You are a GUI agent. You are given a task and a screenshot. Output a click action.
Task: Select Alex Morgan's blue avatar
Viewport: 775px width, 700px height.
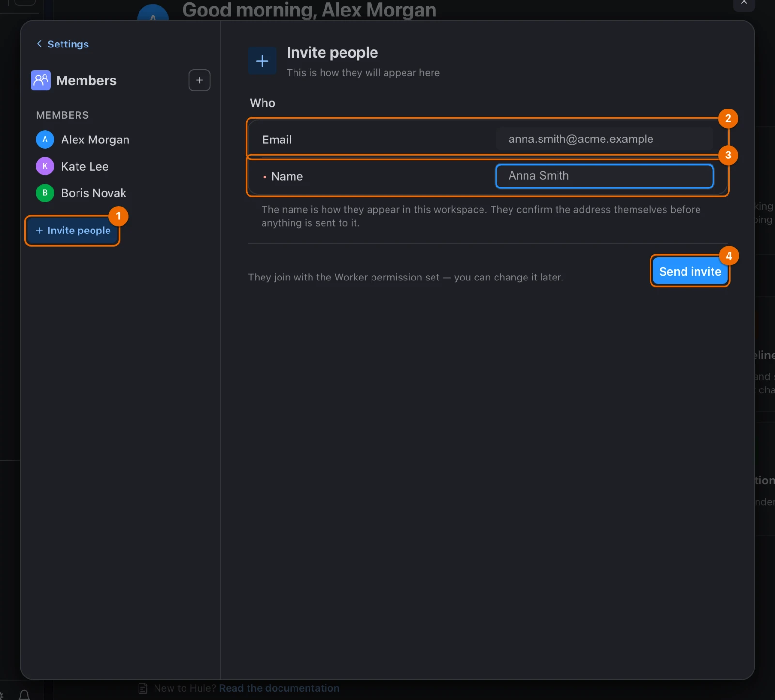[x=45, y=140]
